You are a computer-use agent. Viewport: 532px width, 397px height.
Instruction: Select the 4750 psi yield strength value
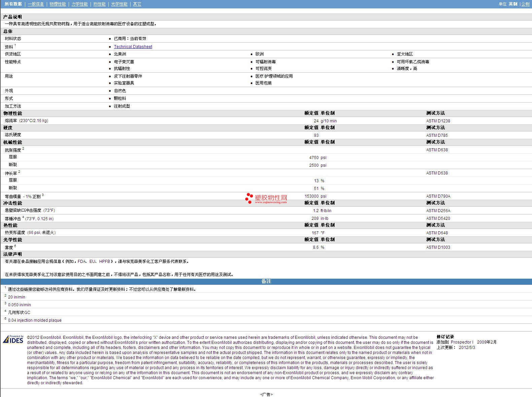(318, 158)
